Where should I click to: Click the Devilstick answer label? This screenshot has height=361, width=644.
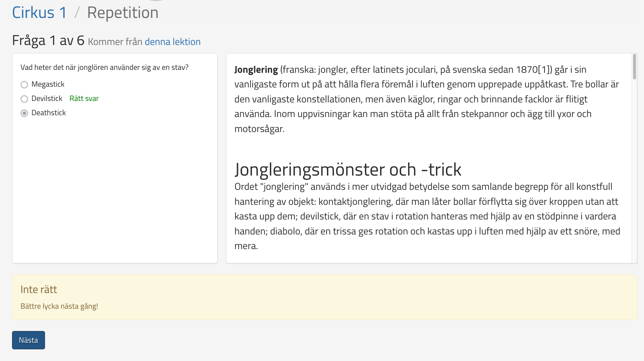pos(47,99)
